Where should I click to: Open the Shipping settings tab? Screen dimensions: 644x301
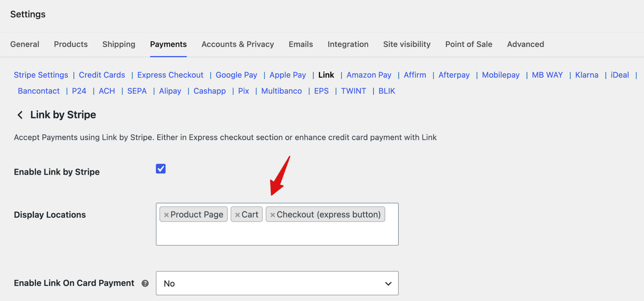[119, 44]
